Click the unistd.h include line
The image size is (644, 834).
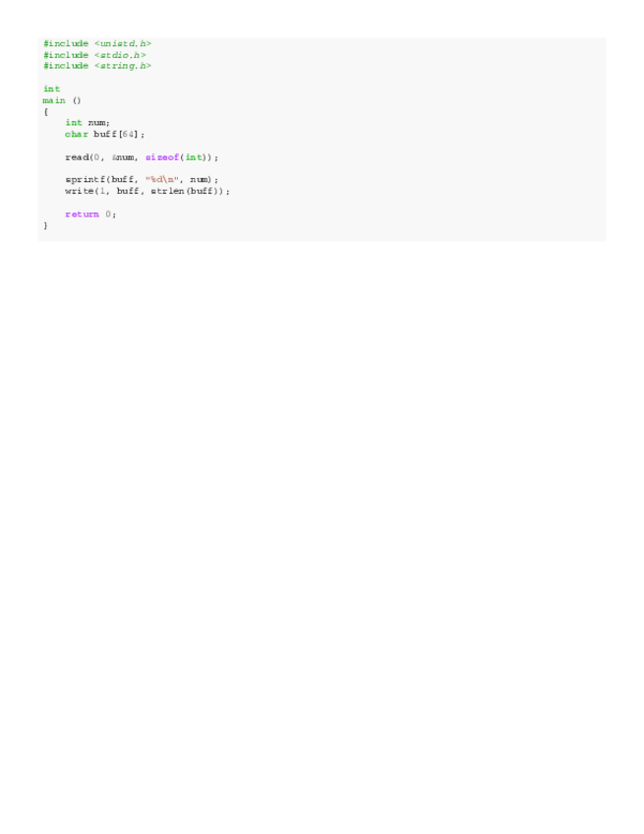[97, 43]
